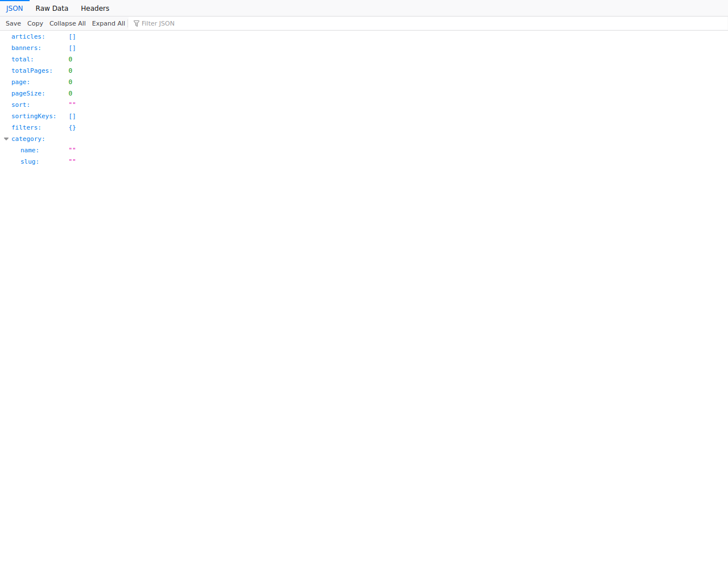Click the empty array value of sortingKeys
This screenshot has height=582, width=728.
point(72,116)
